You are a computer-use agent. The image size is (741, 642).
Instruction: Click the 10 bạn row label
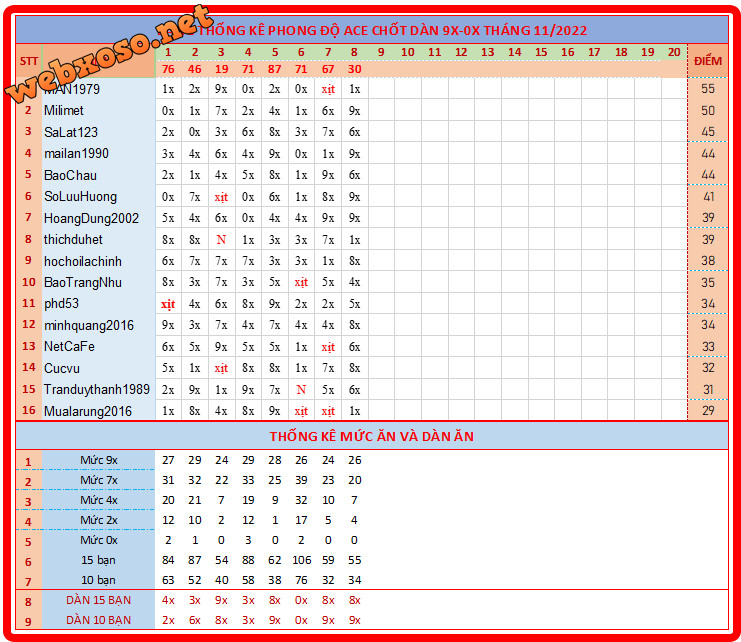(98, 580)
